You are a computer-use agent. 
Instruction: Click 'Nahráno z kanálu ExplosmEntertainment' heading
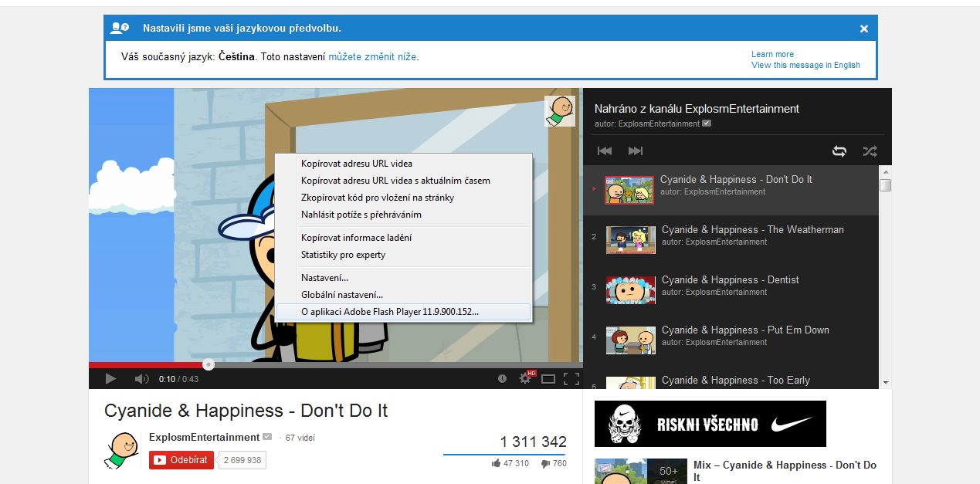pos(697,109)
